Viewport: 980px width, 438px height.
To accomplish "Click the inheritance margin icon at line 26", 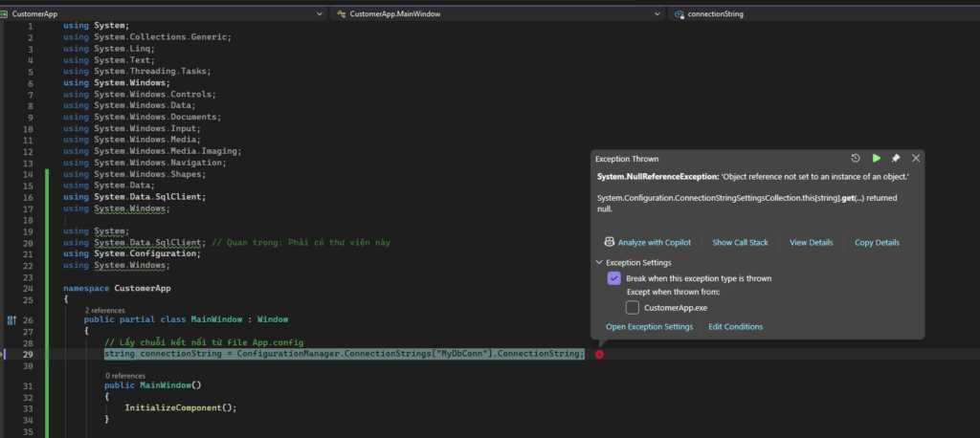I will [x=12, y=319].
